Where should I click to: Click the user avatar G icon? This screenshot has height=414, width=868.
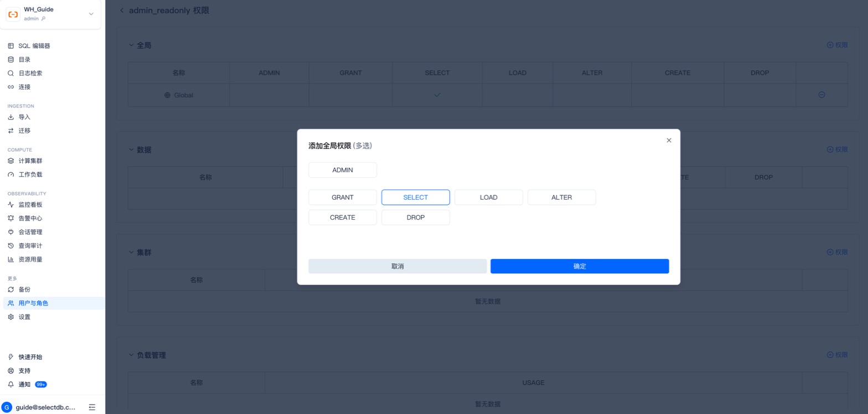click(x=7, y=407)
